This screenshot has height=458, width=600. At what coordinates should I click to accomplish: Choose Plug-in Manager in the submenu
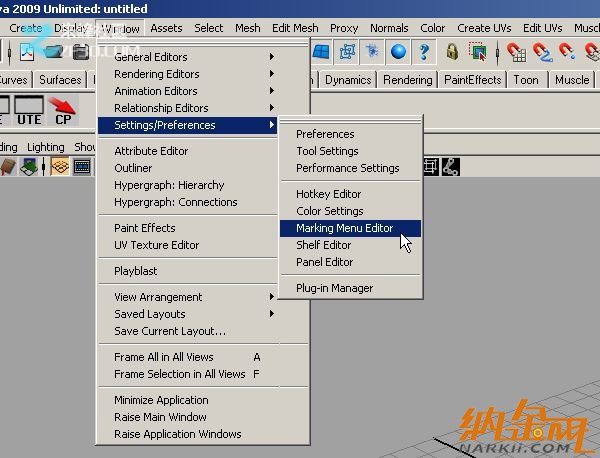[334, 288]
